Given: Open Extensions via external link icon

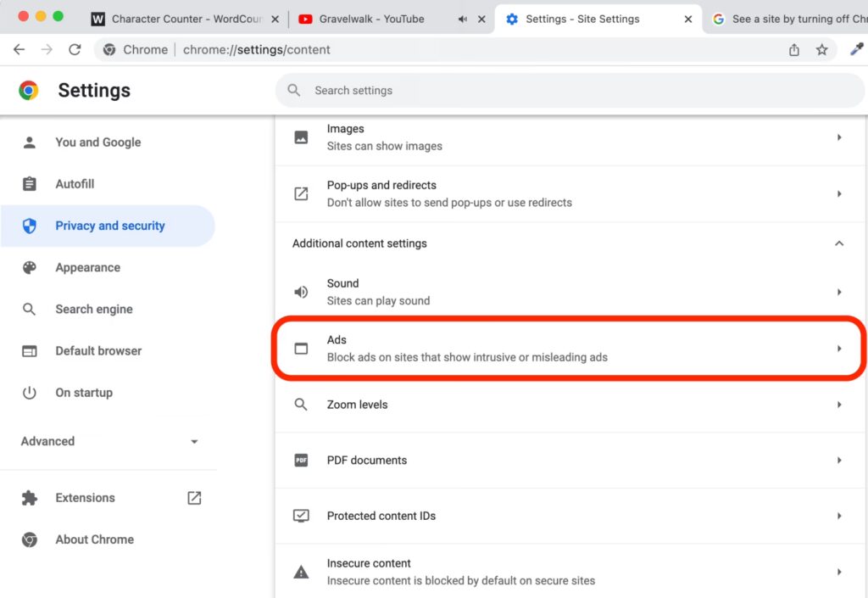Looking at the screenshot, I should pos(194,498).
